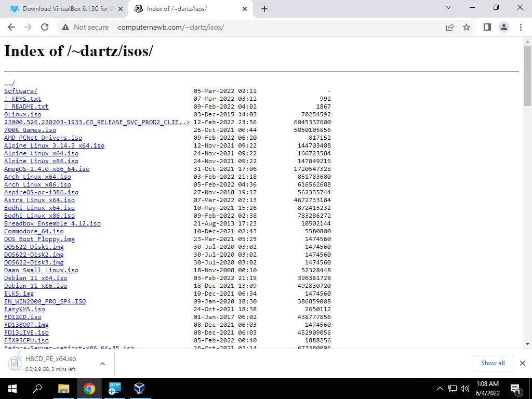Image resolution: width=532 pixels, height=399 pixels.
Task: Open a new tab with plus button
Action: [264, 9]
